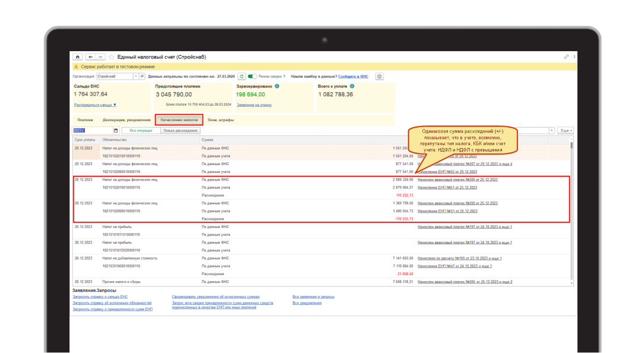Click info icon next to Зарезервировано
Viewport: 644px width, 353px height.
point(277,86)
